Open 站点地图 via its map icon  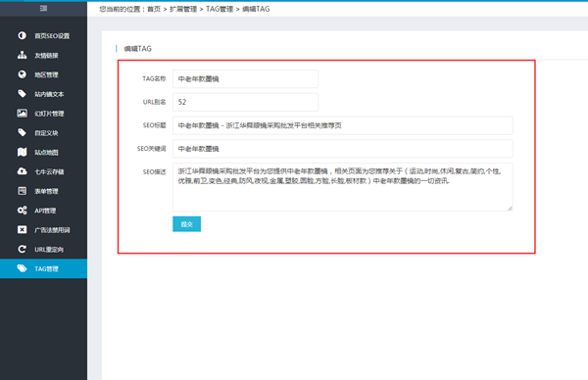[23, 152]
